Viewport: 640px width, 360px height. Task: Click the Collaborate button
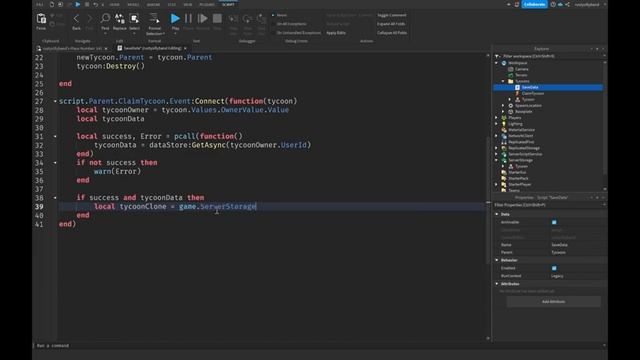point(534,4)
